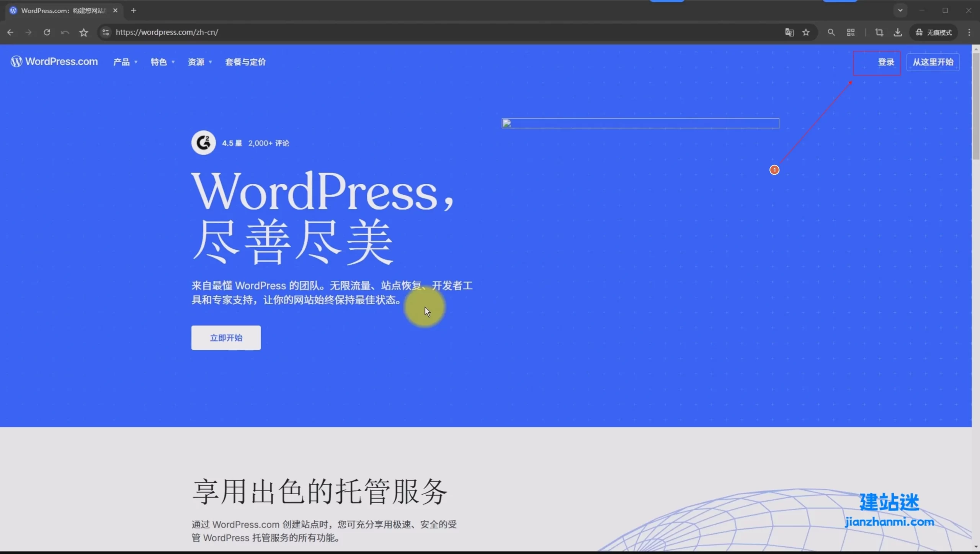Open the extensions grid icon
980x554 pixels.
[x=851, y=33]
